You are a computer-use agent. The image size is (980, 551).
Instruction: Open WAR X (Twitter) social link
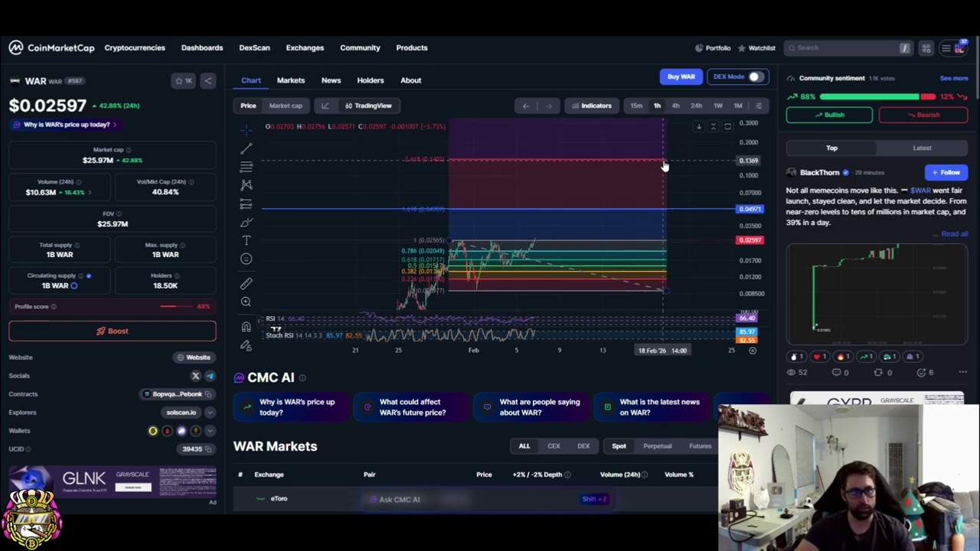(x=195, y=376)
